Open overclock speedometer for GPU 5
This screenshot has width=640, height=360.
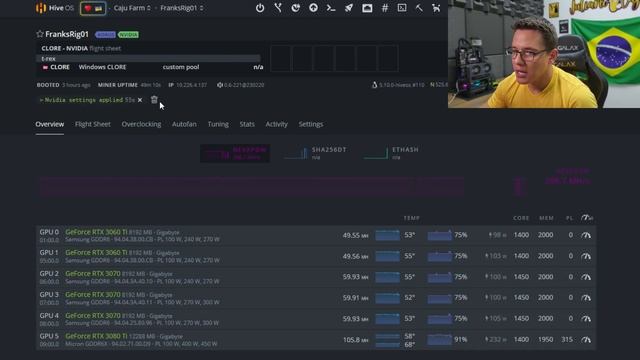pyautogui.click(x=586, y=340)
